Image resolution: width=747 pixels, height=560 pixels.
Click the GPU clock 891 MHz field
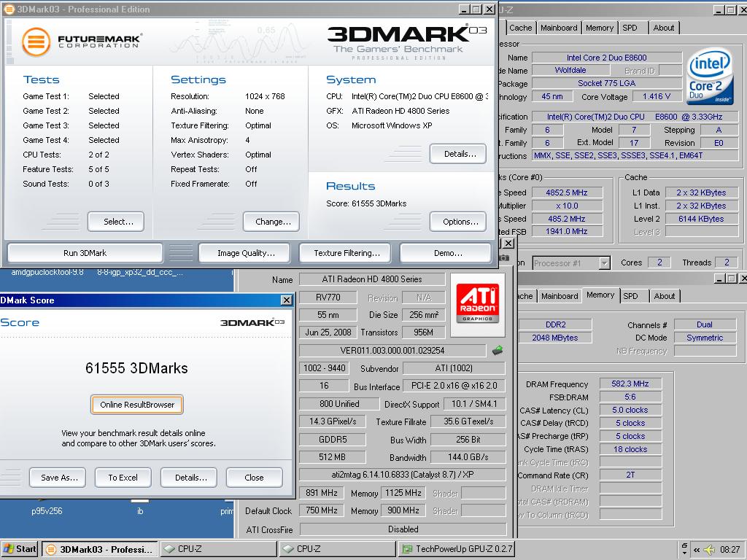click(x=322, y=493)
